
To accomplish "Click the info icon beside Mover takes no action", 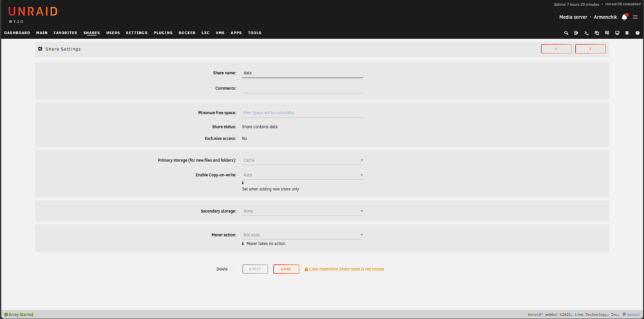I will [243, 244].
